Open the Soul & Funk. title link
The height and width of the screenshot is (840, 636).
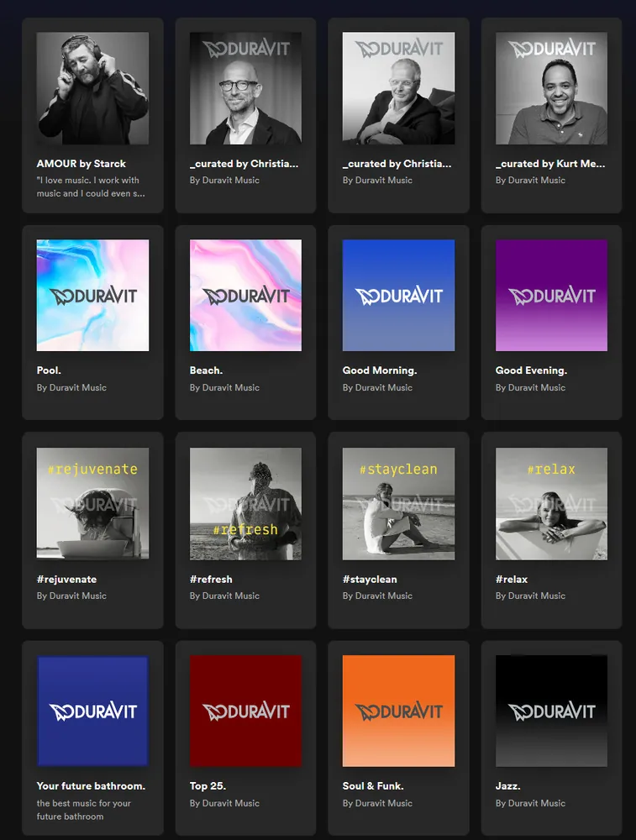373,786
